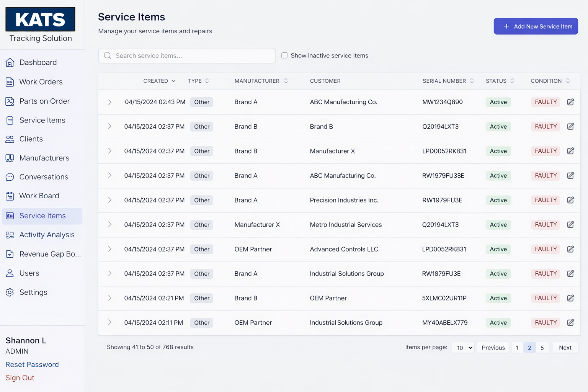Viewport: 588px width, 392px height.
Task: Click inside the service items search field
Action: pos(188,56)
